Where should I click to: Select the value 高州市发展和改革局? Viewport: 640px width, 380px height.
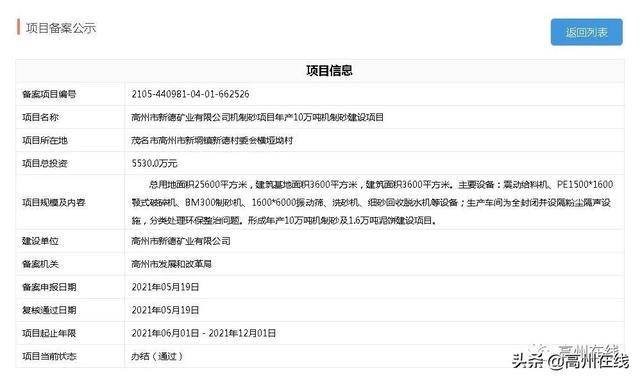pyautogui.click(x=171, y=264)
